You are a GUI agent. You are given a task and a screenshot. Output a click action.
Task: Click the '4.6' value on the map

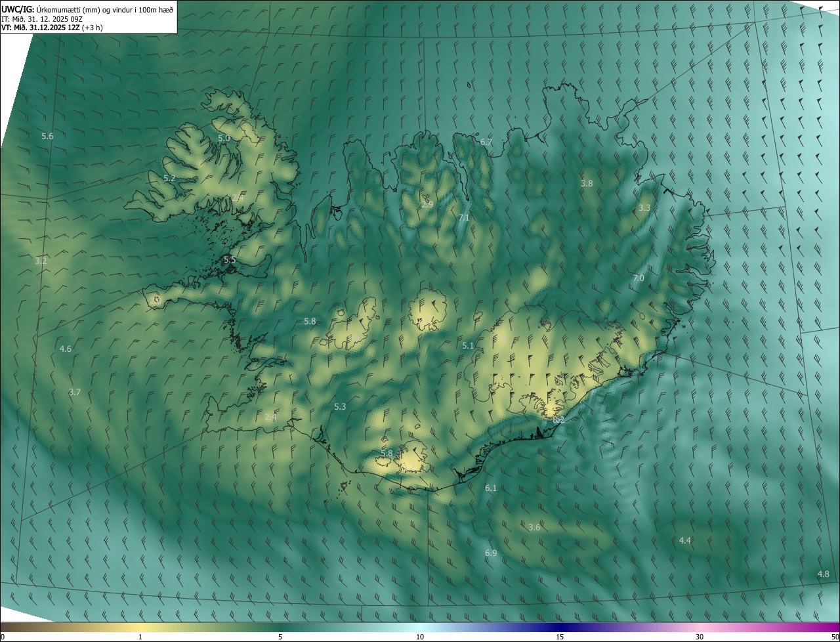tap(66, 349)
